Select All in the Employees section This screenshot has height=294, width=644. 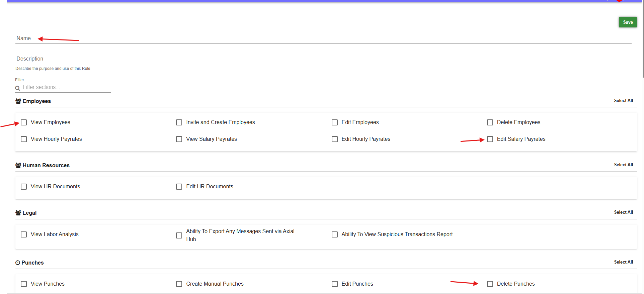click(623, 101)
